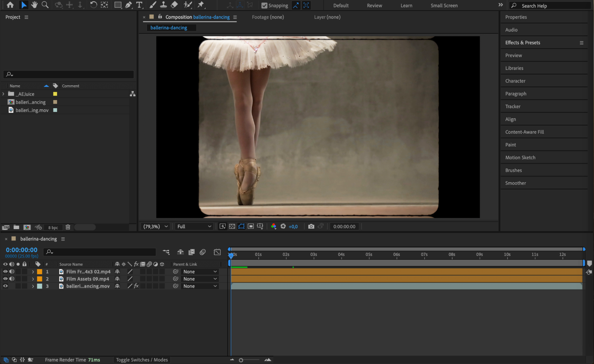The height and width of the screenshot is (364, 594).
Task: Click the delete trash icon in Project panel
Action: (x=68, y=227)
